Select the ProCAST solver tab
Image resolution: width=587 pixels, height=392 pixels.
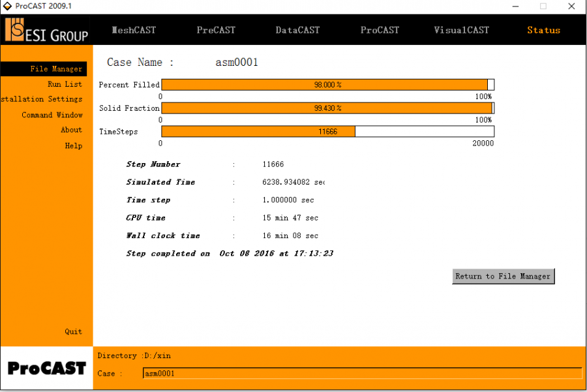tap(380, 30)
